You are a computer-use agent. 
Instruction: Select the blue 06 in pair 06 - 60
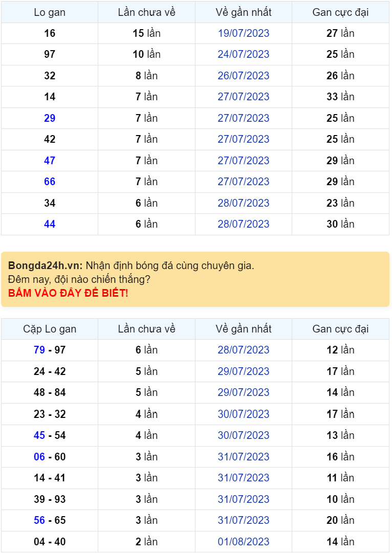pyautogui.click(x=39, y=457)
